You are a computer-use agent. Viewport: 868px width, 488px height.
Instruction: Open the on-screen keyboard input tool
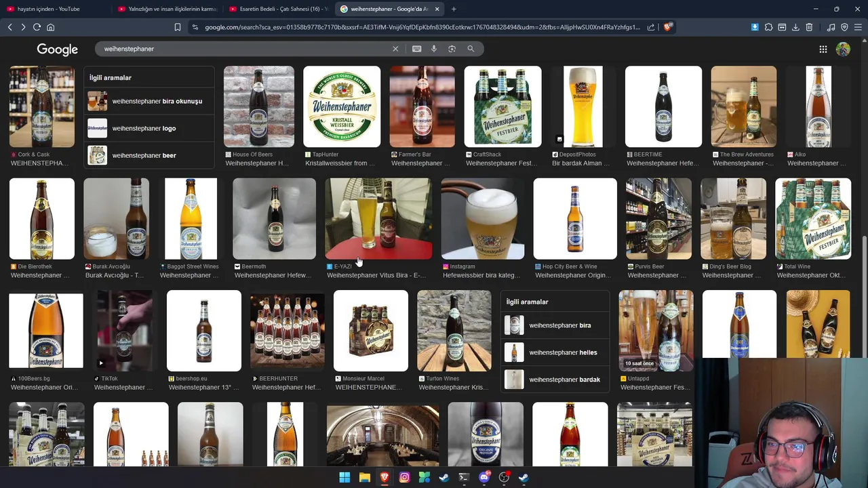pos(416,49)
